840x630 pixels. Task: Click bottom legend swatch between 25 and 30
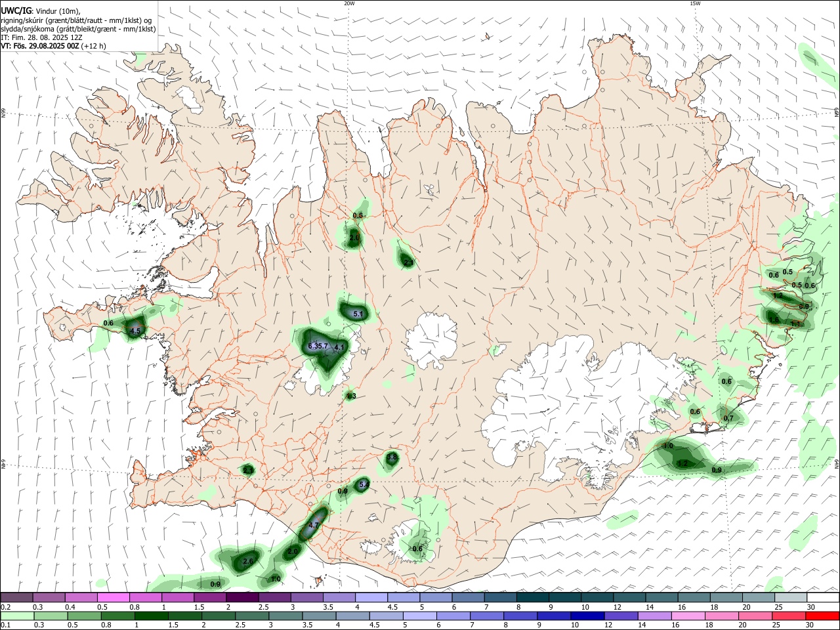790,616
